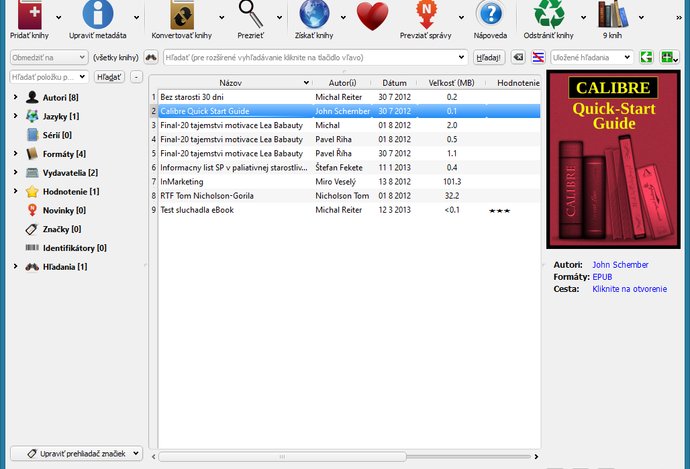
Task: Click the Calibre Quick-Start Guide cover
Action: pyautogui.click(x=613, y=159)
